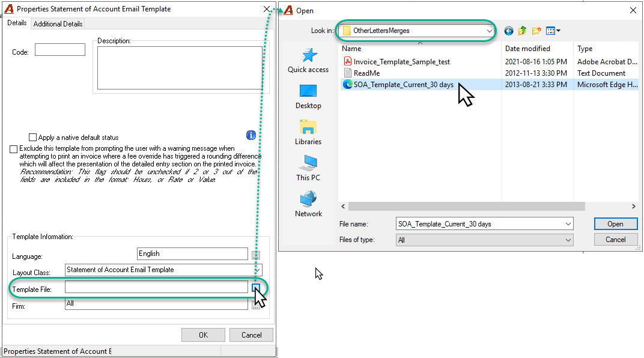Click the Open button

pyautogui.click(x=616, y=223)
